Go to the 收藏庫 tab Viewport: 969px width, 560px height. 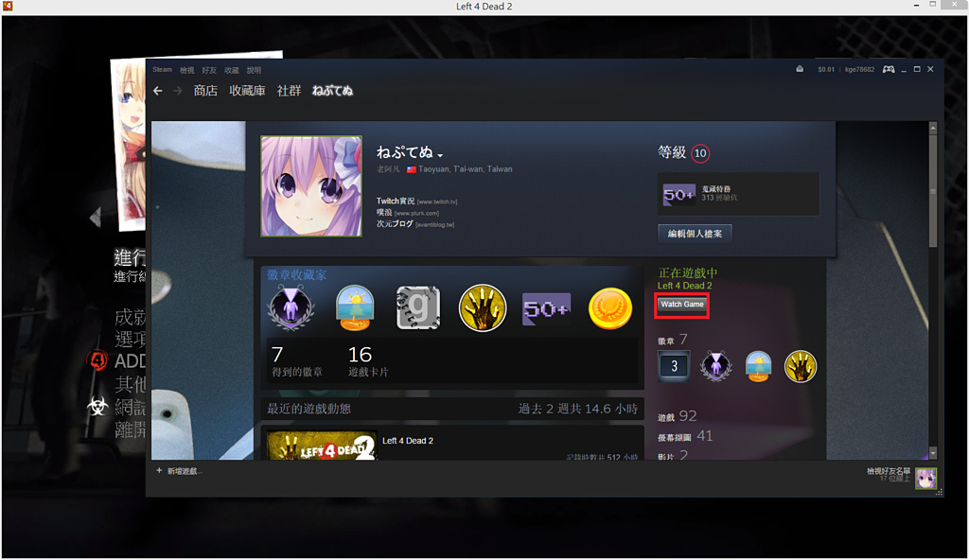tap(247, 91)
